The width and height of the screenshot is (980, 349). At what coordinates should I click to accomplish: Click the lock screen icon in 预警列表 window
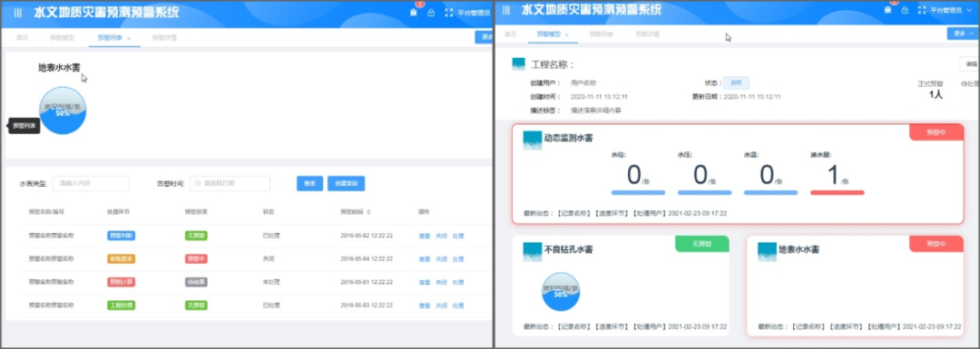coord(431,13)
